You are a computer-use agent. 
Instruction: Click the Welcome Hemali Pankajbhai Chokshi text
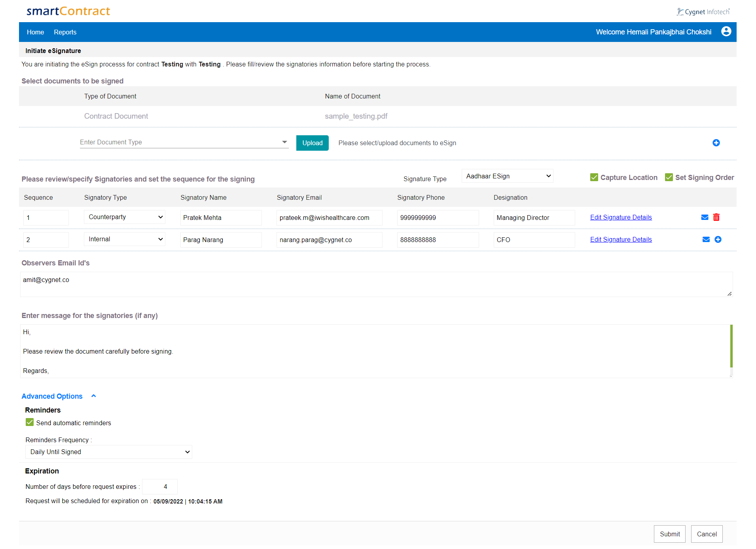click(x=654, y=32)
